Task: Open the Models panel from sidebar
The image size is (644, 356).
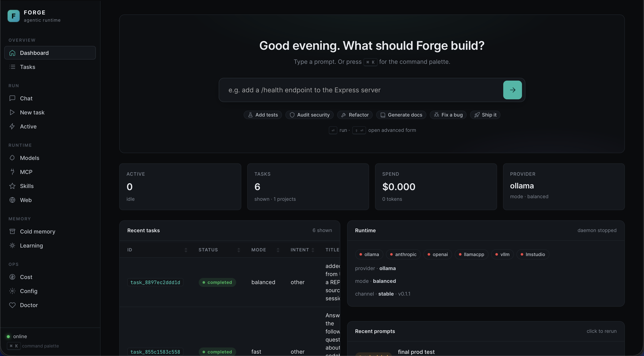Action: (x=30, y=158)
